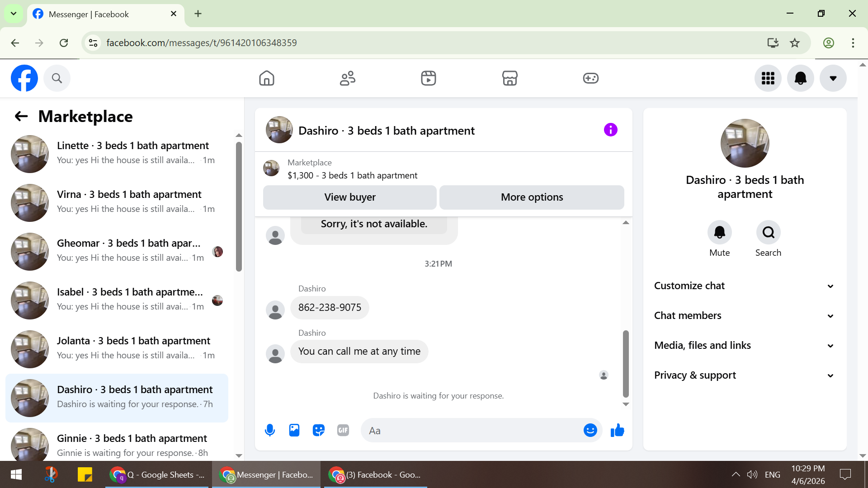
Task: Open the Facebook menu grid icon
Action: tap(768, 78)
